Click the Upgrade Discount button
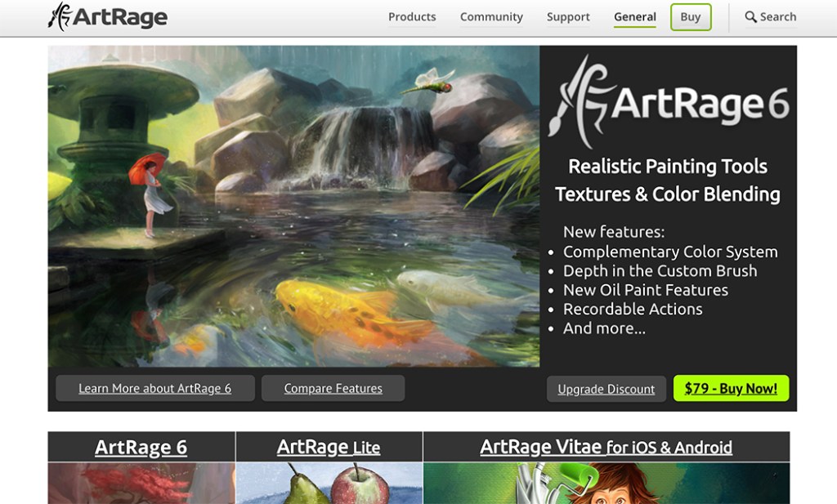The height and width of the screenshot is (504, 837). [606, 389]
